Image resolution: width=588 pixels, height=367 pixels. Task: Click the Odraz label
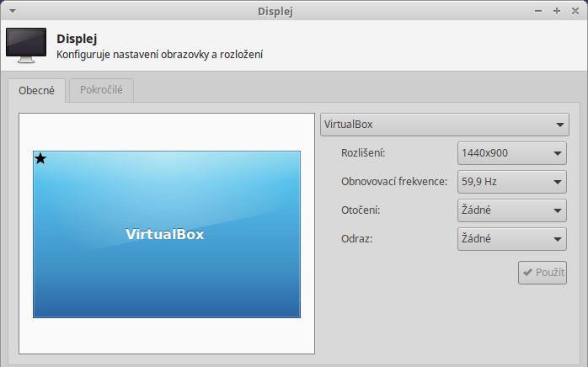pyautogui.click(x=356, y=239)
